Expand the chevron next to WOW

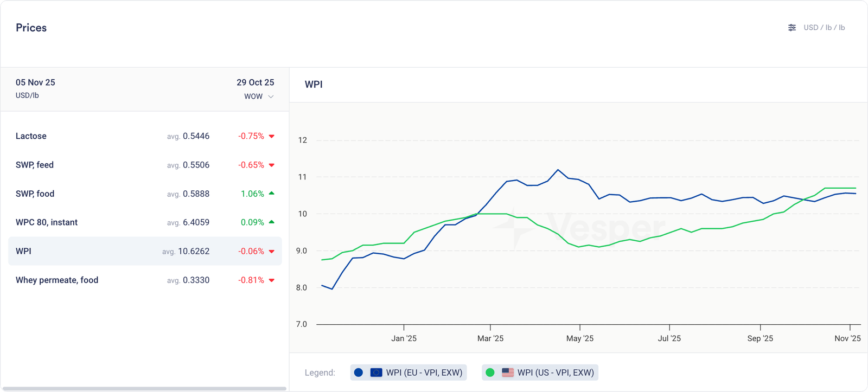click(x=271, y=97)
